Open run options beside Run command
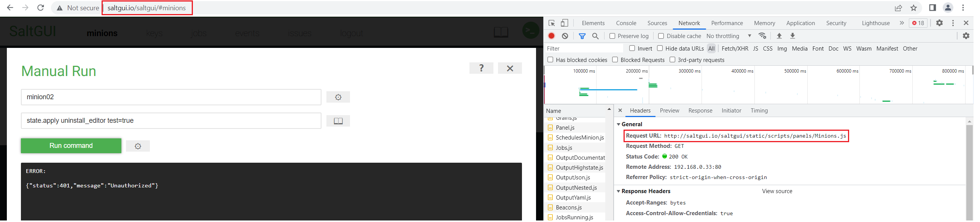Viewport: 980px width, 222px height. (x=138, y=146)
